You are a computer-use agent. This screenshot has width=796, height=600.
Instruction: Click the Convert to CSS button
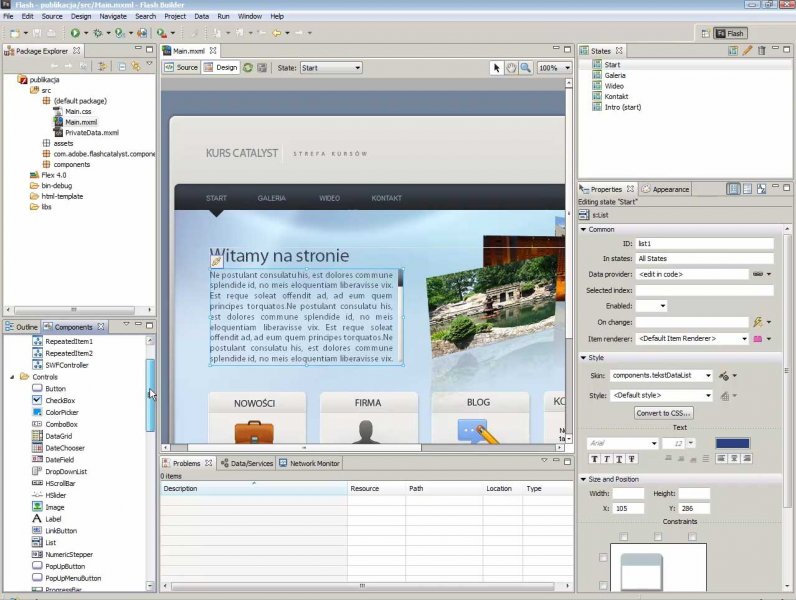point(663,413)
